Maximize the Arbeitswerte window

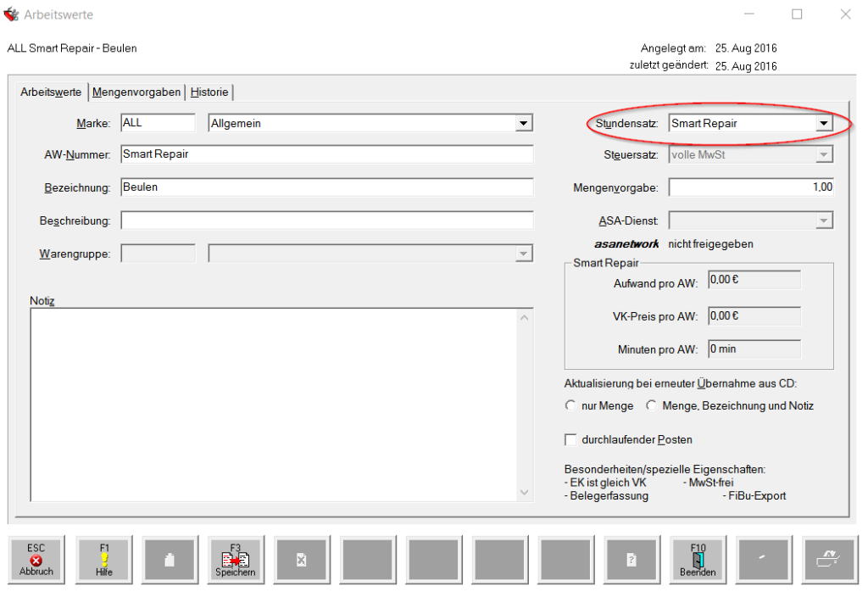797,14
